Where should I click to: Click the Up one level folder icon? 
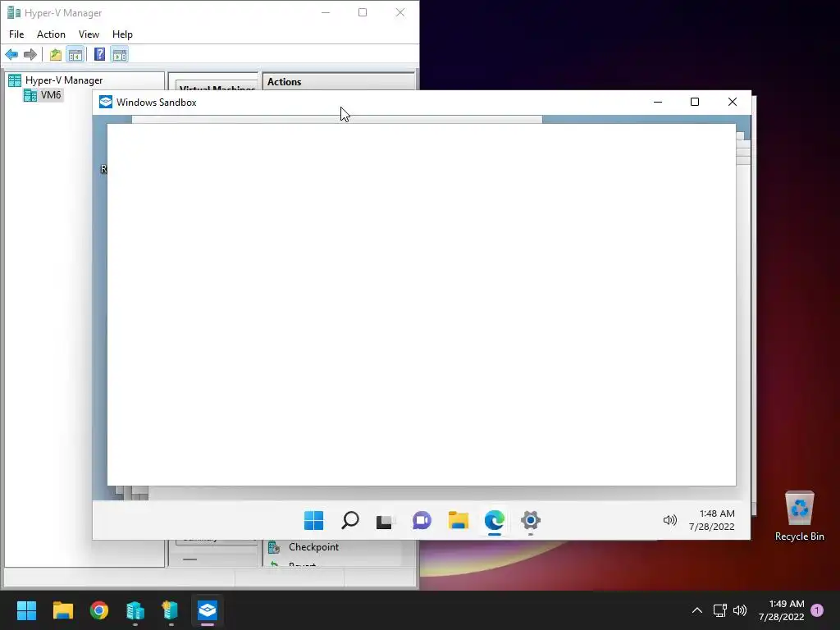(56, 54)
